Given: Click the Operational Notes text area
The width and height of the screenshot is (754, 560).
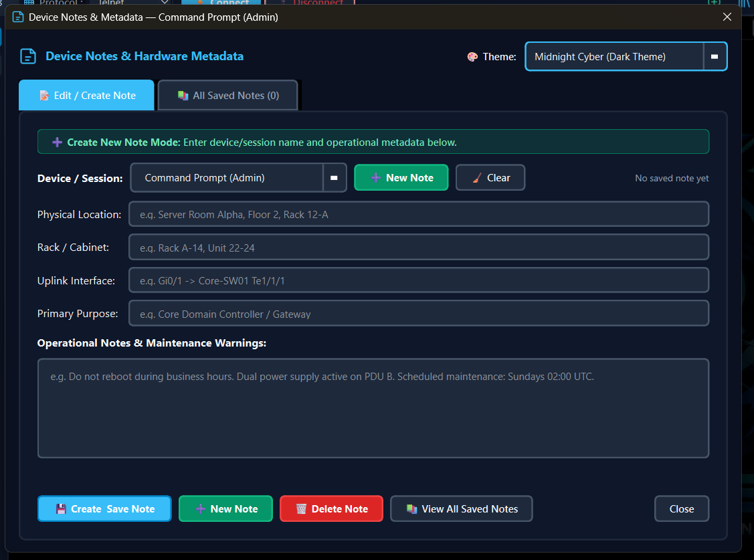Looking at the screenshot, I should (x=373, y=408).
